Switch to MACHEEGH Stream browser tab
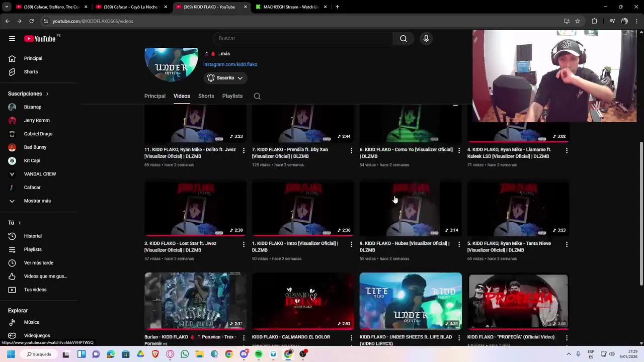 (x=291, y=7)
